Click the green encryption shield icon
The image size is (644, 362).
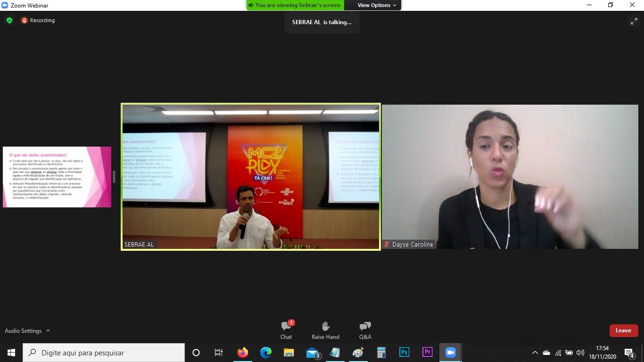[x=9, y=20]
